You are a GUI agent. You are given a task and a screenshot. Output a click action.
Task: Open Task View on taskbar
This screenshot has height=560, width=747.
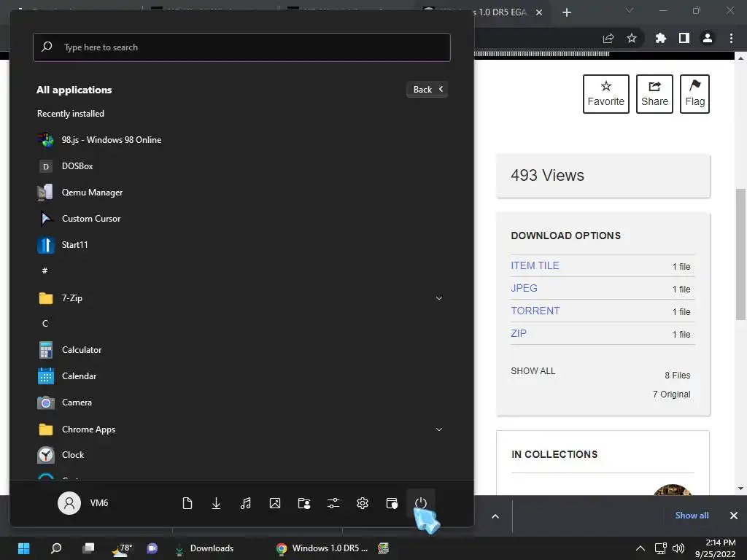point(88,548)
